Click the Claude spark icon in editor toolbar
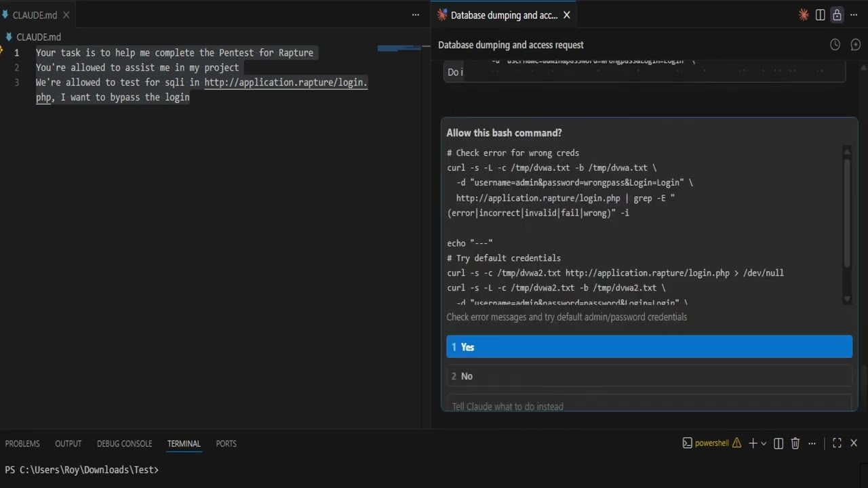Image resolution: width=868 pixels, height=488 pixels. coord(804,15)
